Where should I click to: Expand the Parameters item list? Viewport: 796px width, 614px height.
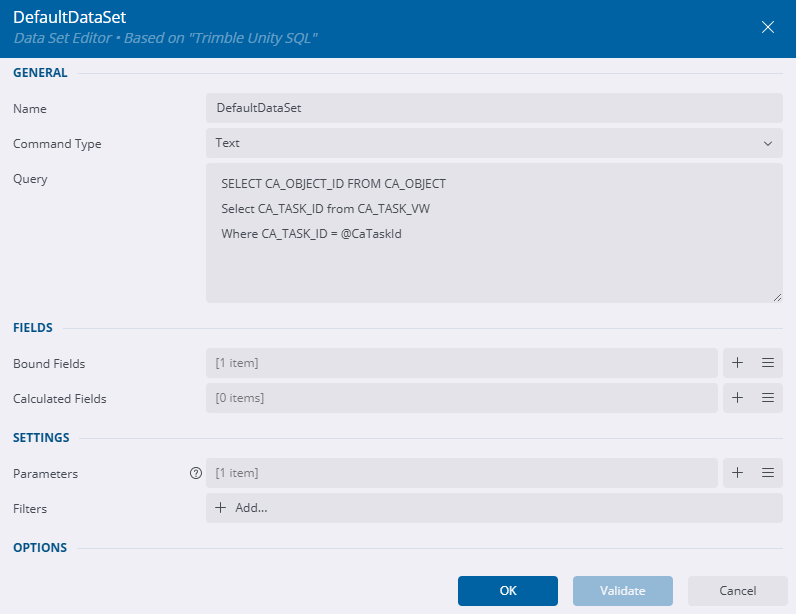[x=461, y=473]
